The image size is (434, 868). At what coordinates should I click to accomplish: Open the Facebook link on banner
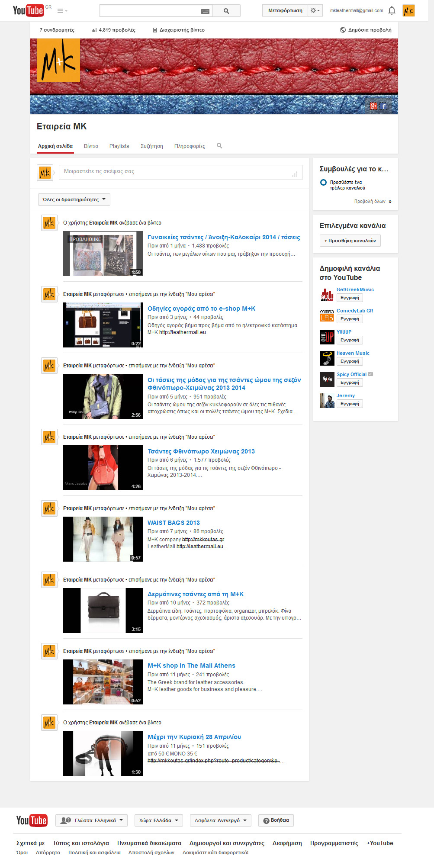coord(384,106)
